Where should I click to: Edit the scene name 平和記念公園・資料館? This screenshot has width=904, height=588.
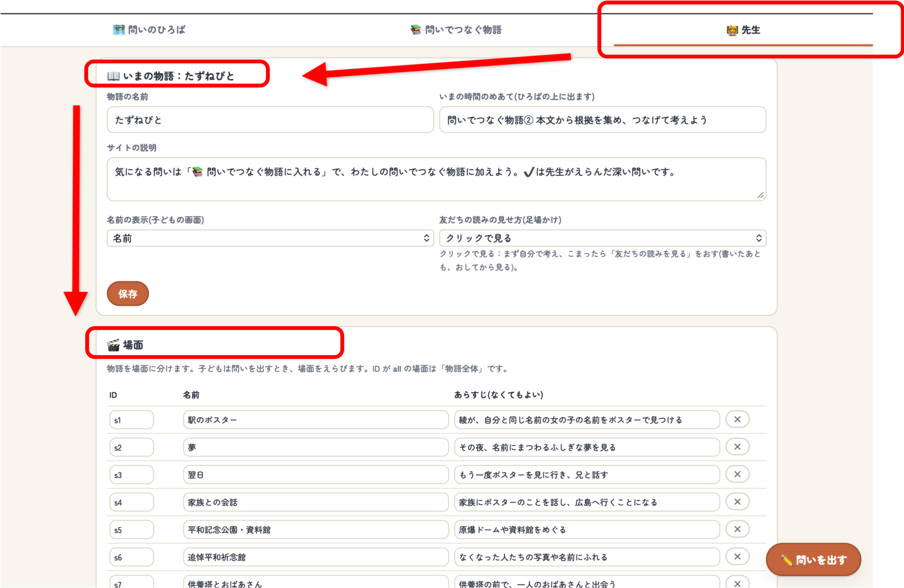click(x=315, y=530)
